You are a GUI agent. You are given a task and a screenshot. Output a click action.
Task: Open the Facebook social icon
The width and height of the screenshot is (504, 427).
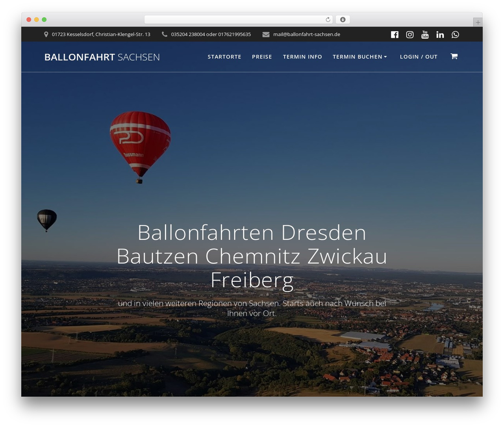(395, 35)
